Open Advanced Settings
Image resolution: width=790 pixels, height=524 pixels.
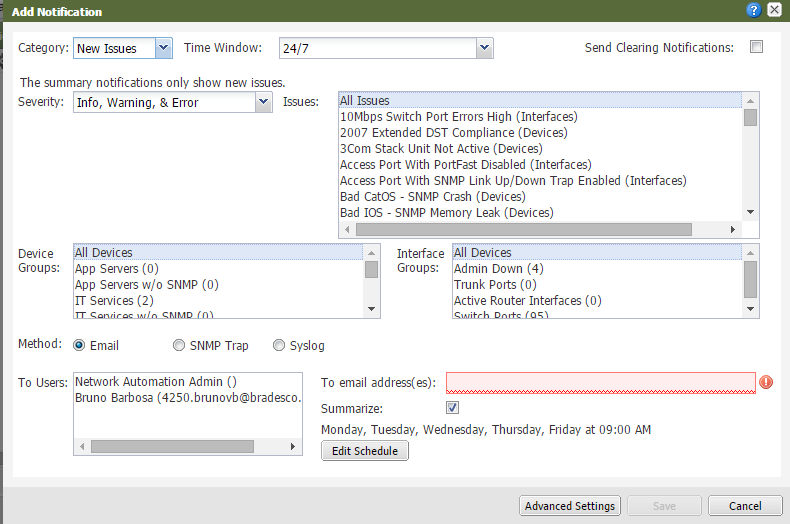(570, 506)
